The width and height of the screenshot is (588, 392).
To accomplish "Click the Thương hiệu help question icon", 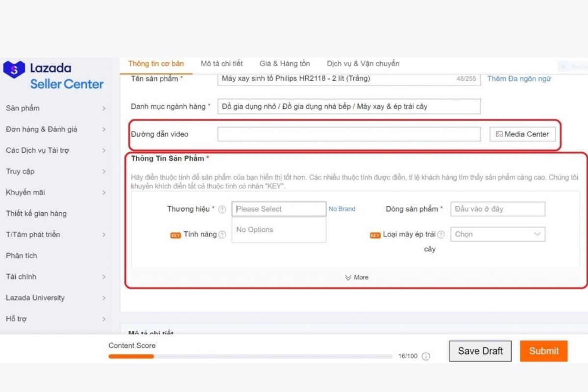I will coord(222,209).
